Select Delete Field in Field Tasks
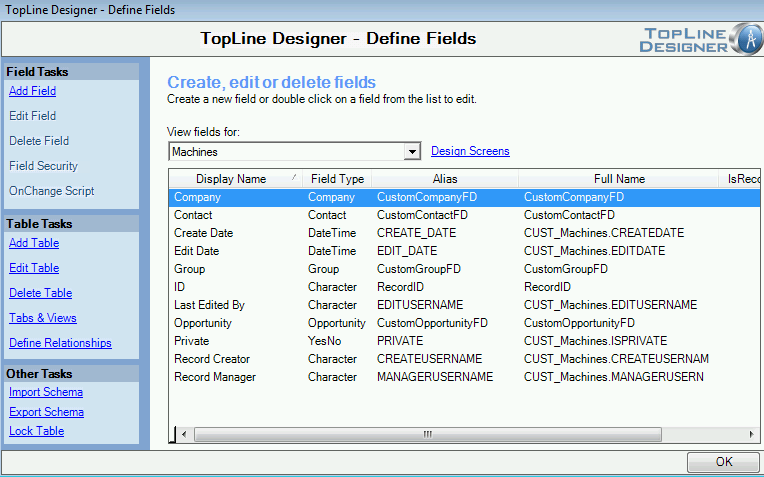 click(39, 141)
